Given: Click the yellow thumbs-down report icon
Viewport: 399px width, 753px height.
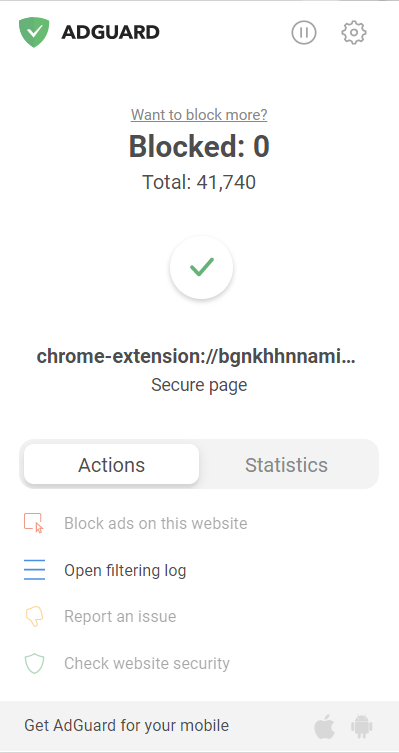Looking at the screenshot, I should (34, 616).
